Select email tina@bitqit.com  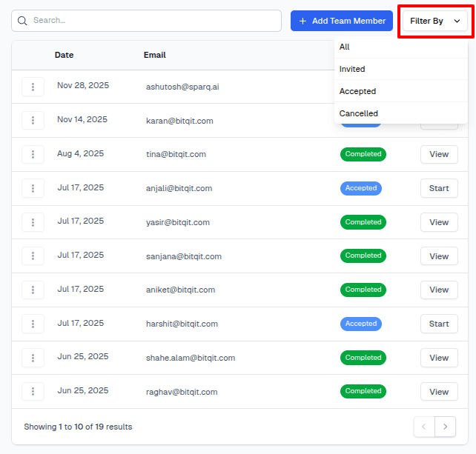(176, 154)
